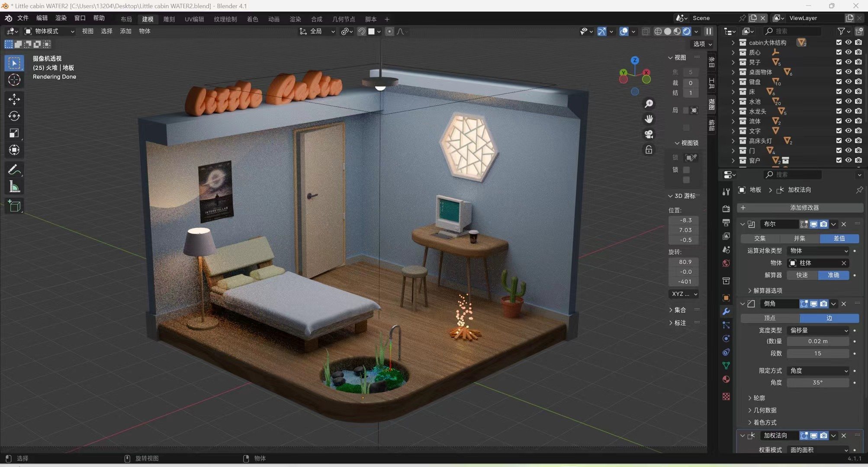Select 交集 boolean operation
Screen dimensions: 868x467
760,239
